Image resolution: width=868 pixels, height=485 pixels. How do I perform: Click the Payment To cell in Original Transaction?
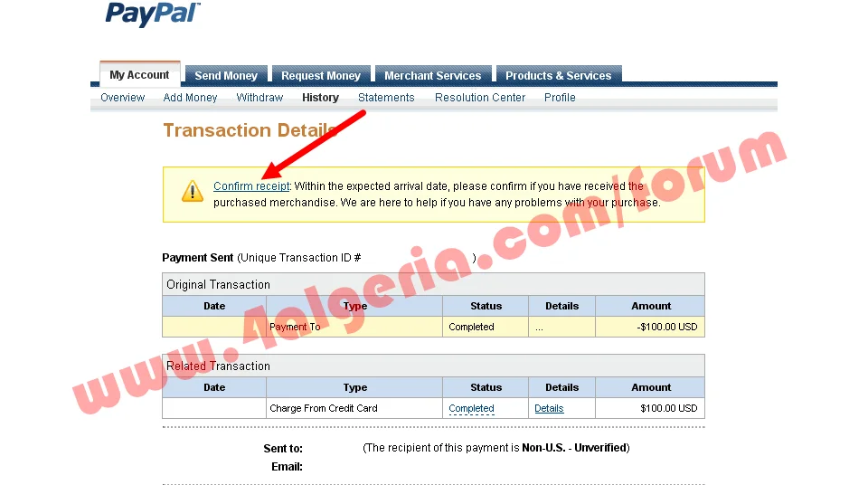(x=295, y=328)
